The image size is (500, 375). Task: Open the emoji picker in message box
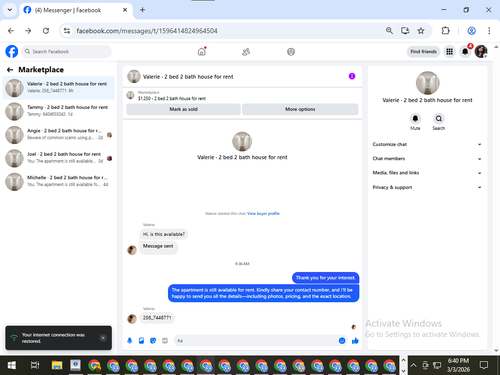pyautogui.click(x=342, y=341)
